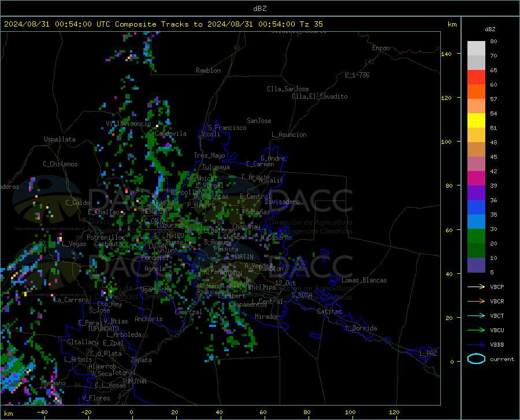
Task: Select the Potrerillos map label
Action: 106,237
